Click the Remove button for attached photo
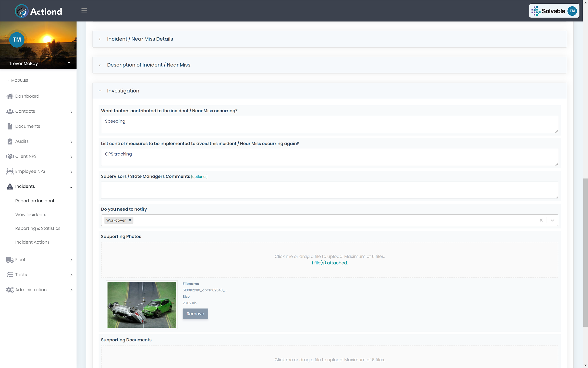Viewport: 588px width, 368px height. point(195,314)
